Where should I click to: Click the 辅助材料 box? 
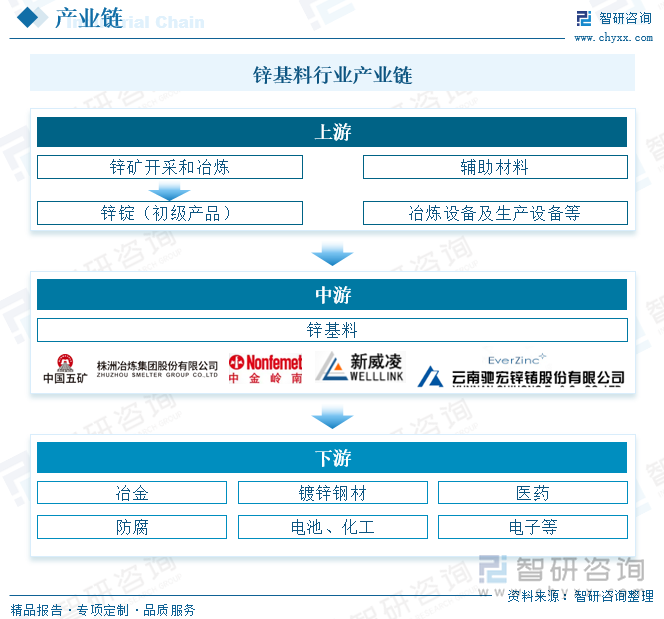pos(495,167)
